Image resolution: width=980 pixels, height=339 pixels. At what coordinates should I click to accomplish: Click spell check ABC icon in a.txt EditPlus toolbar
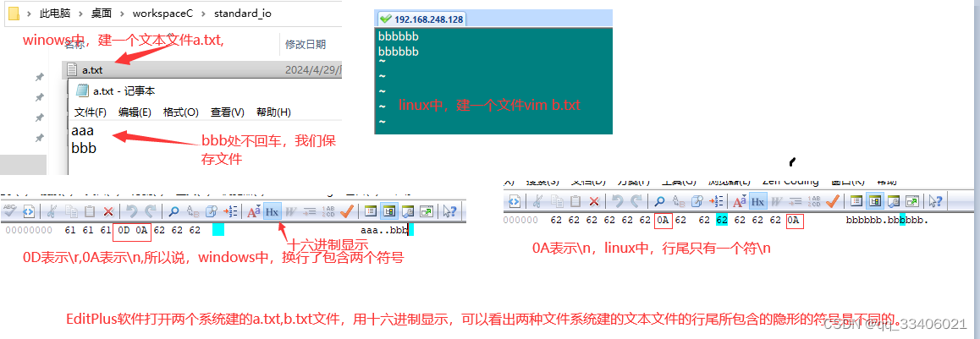pos(8,211)
